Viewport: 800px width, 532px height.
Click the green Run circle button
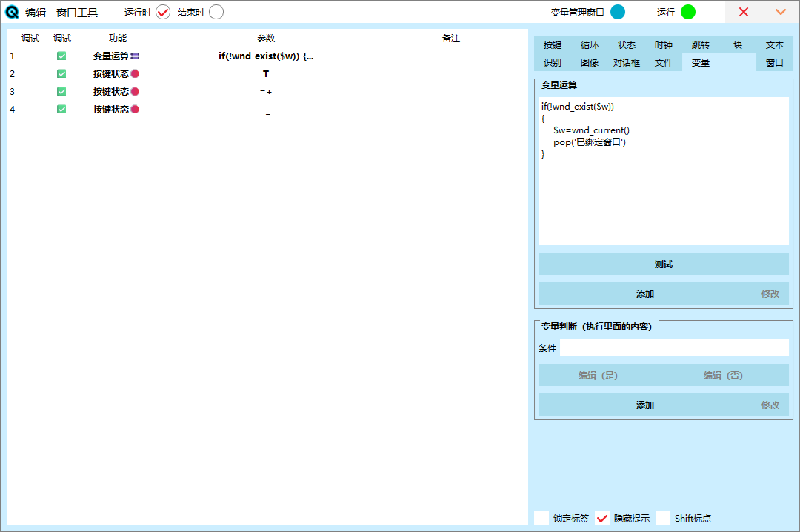[x=688, y=12]
